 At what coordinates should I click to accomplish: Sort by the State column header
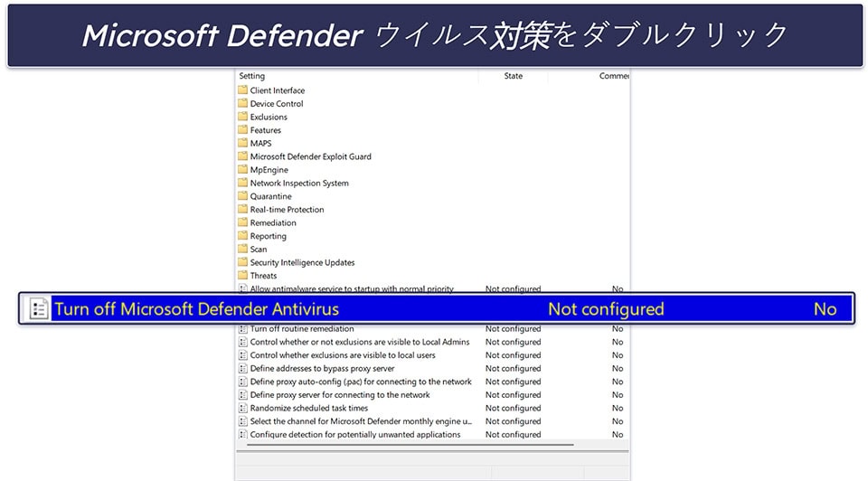point(514,76)
